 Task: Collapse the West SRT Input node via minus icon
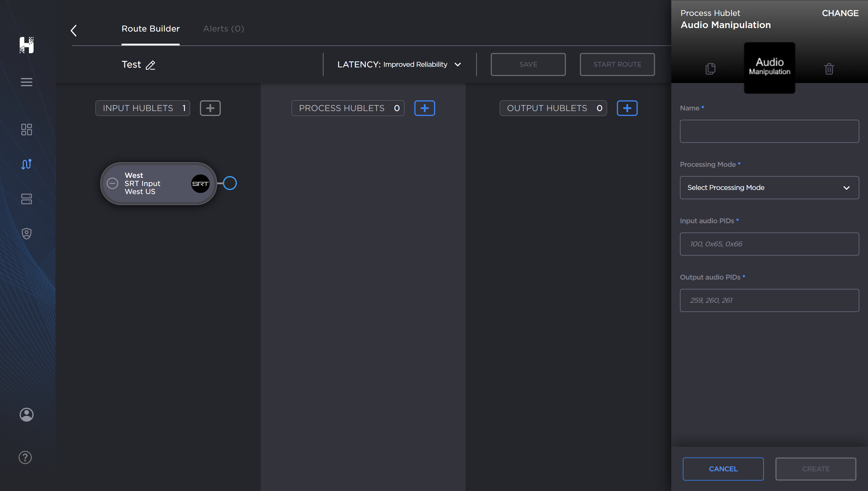[x=112, y=183]
